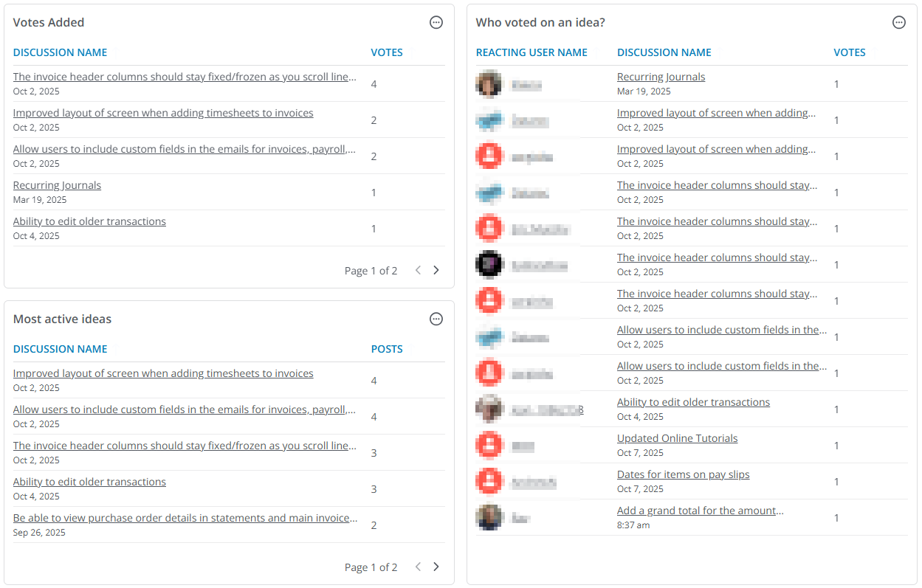Go to previous page in Votes Added
Viewport: 922px width, 588px height.
pyautogui.click(x=418, y=270)
